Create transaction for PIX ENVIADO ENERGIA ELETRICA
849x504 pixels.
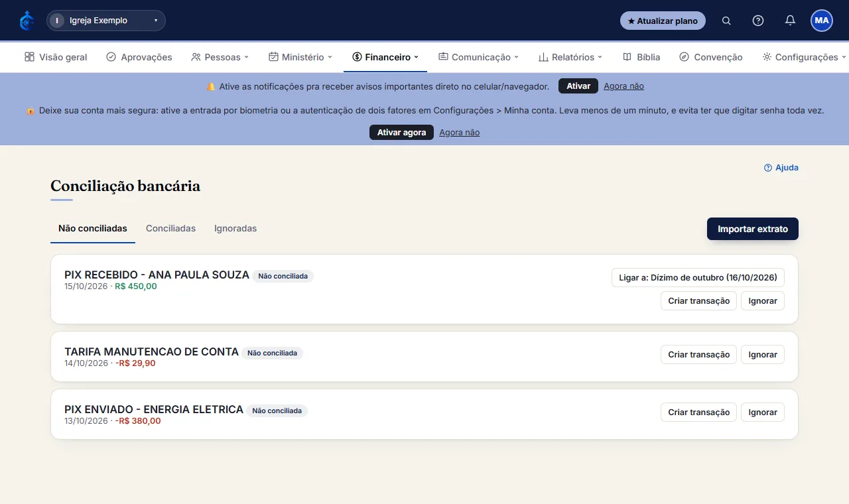click(698, 412)
